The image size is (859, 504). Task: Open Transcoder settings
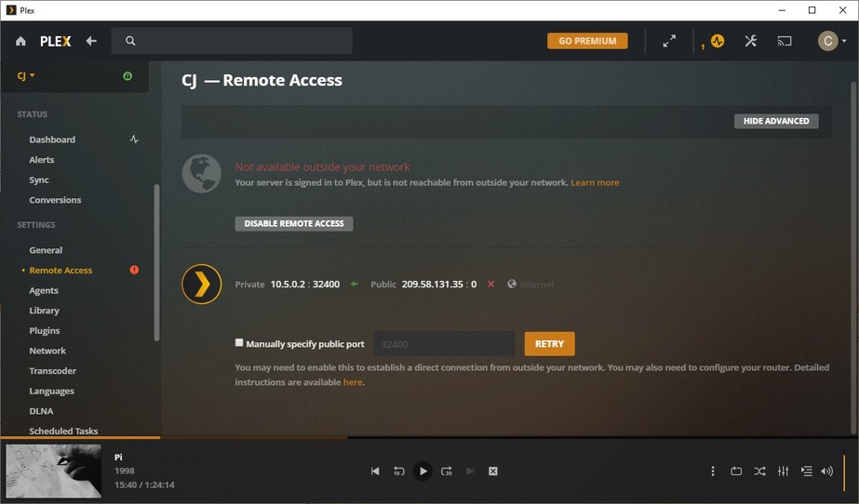pos(53,371)
